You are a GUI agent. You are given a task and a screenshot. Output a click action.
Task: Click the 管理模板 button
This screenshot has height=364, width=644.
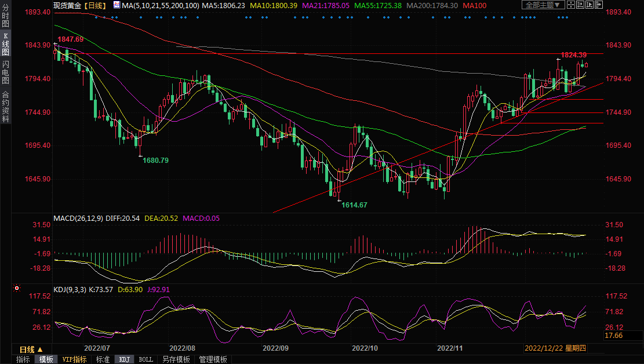click(x=213, y=359)
